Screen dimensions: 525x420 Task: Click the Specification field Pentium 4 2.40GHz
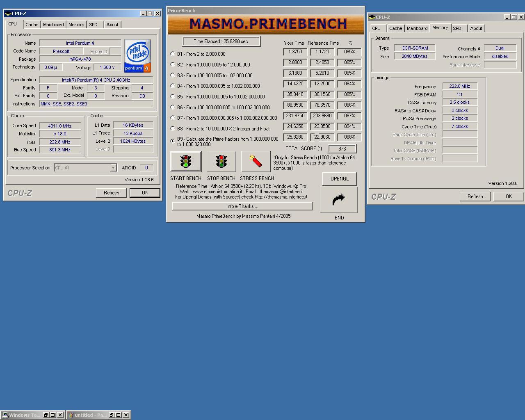pyautogui.click(x=96, y=80)
